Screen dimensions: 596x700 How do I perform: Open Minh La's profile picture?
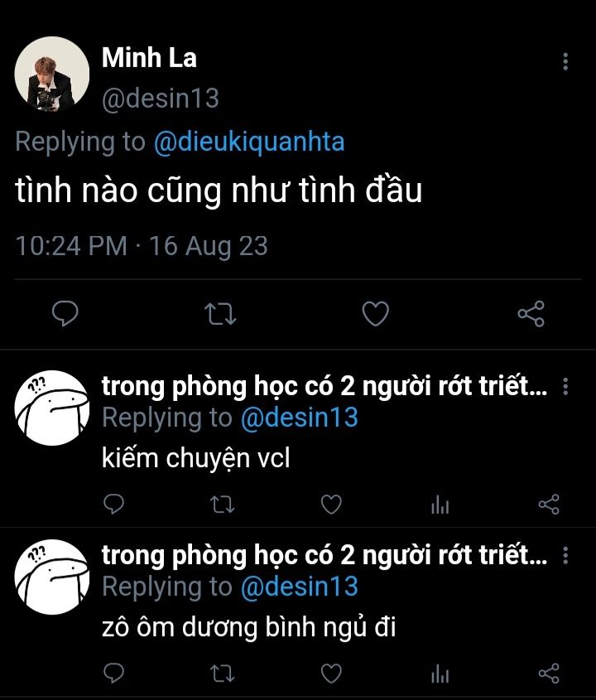pos(52,74)
